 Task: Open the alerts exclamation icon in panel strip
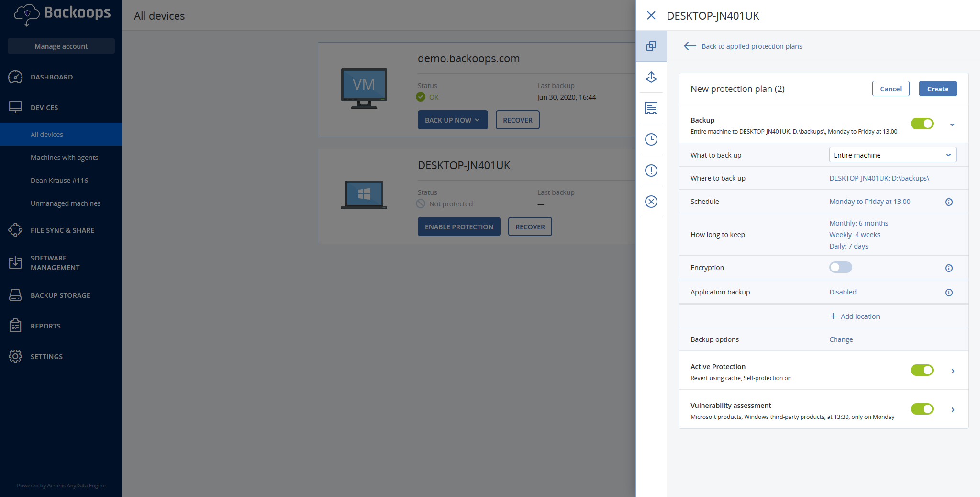pos(651,170)
